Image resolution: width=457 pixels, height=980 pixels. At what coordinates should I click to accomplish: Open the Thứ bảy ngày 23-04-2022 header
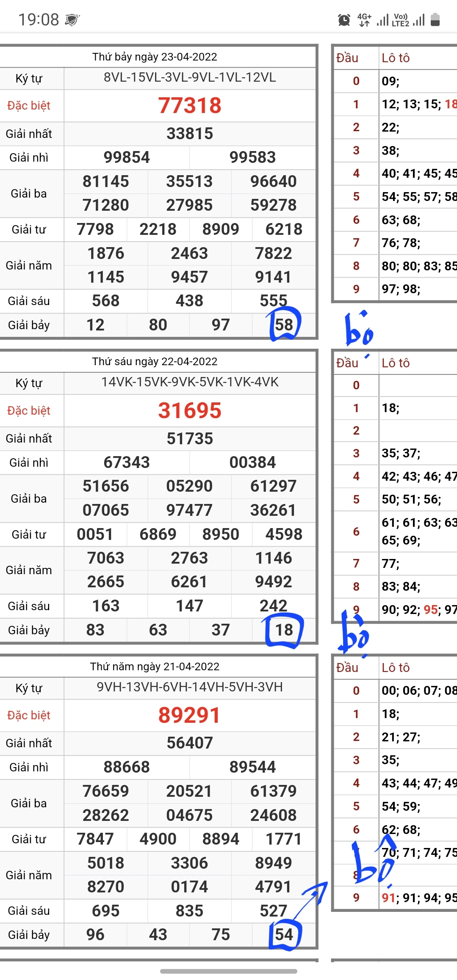click(x=155, y=57)
